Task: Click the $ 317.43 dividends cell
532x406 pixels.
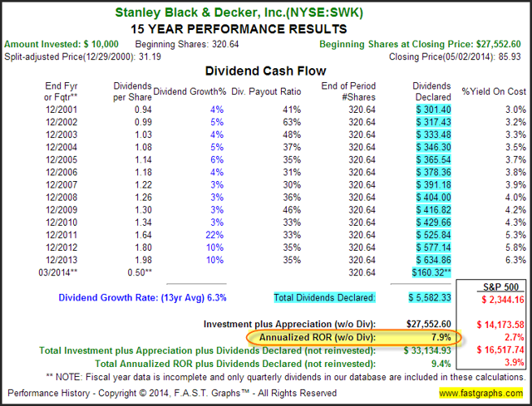Action: 434,122
